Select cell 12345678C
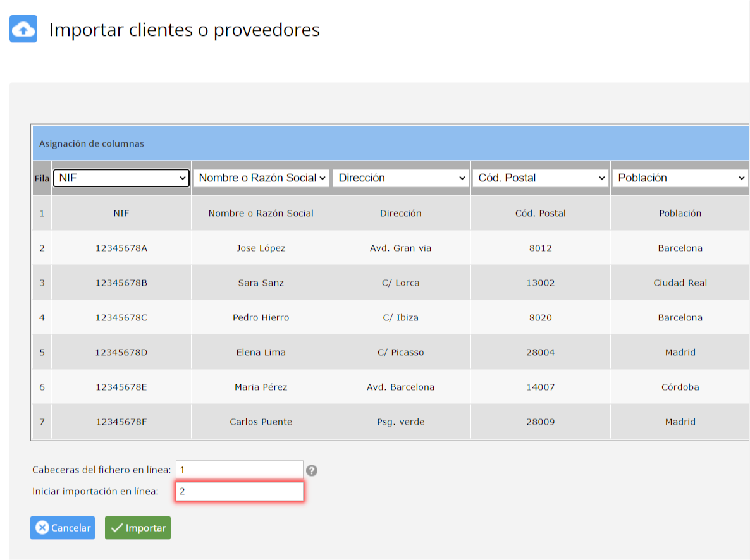Screen dimensions: 750x560 (121, 317)
